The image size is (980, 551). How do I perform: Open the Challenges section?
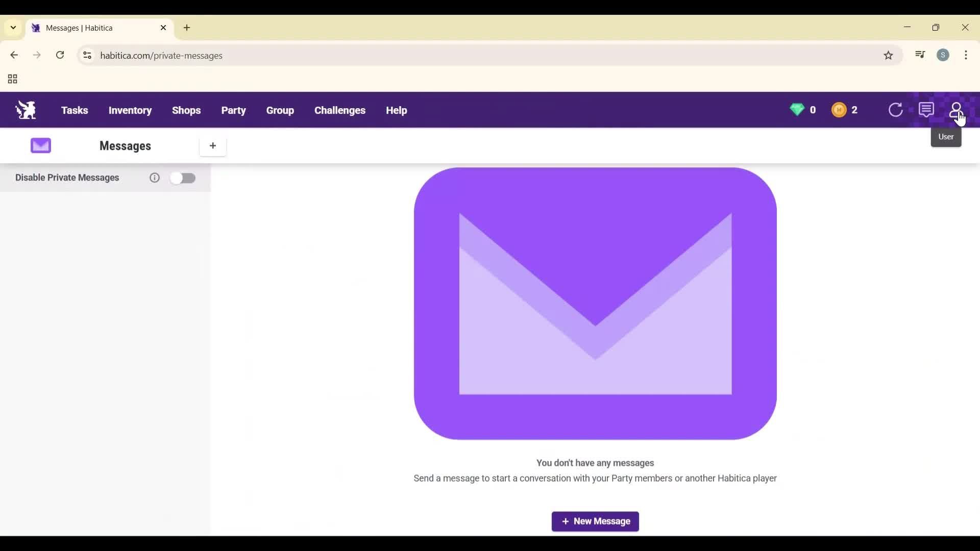point(339,110)
